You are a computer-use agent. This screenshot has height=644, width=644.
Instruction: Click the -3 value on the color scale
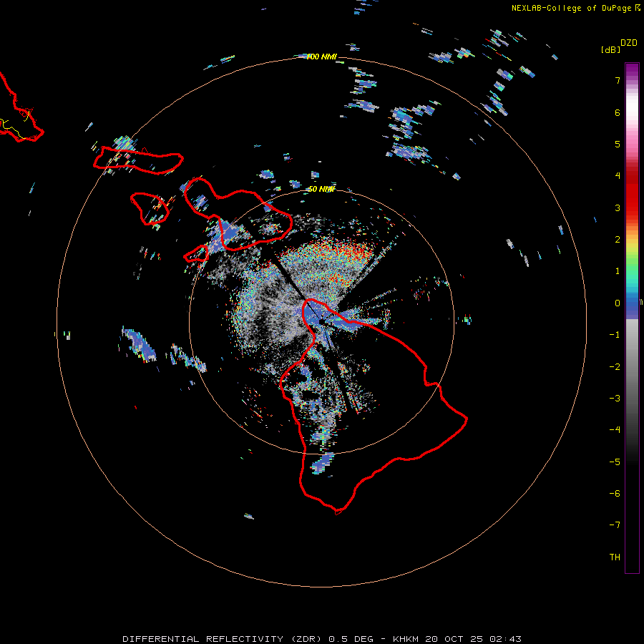click(615, 399)
